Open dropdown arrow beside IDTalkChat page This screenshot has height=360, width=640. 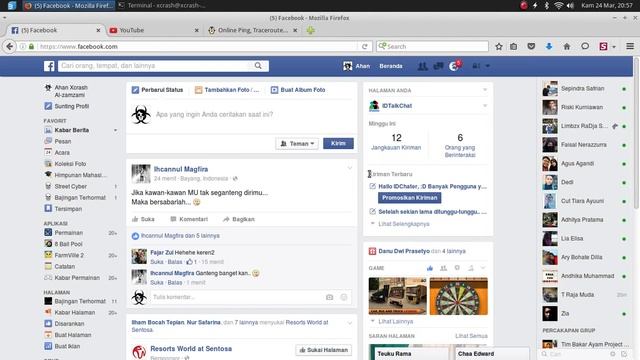tap(485, 106)
